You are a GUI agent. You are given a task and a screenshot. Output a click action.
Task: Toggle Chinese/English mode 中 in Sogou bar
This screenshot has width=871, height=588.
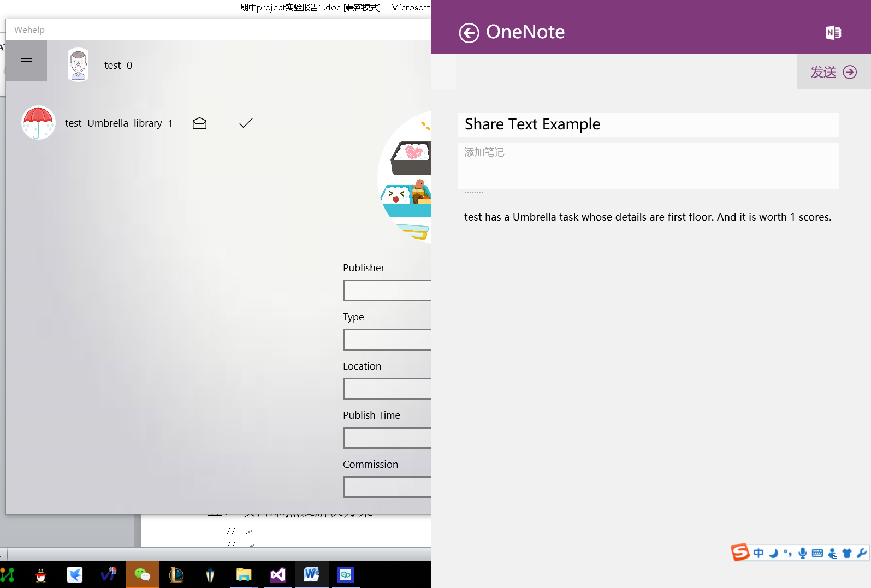759,553
